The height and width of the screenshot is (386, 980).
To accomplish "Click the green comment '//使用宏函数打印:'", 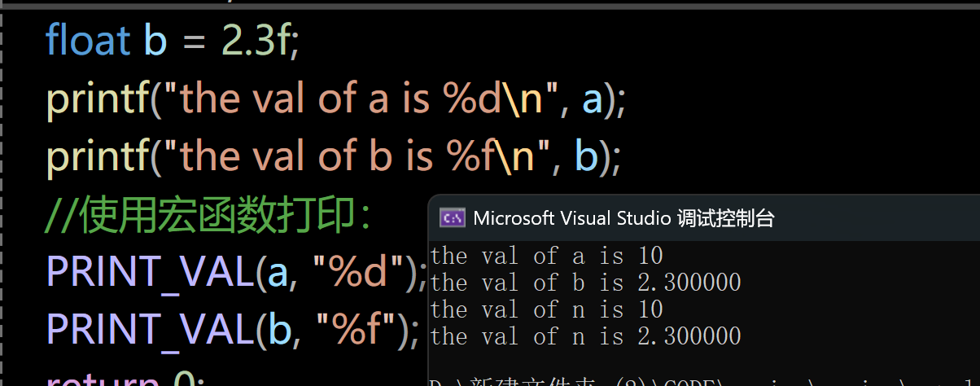I will click(208, 215).
